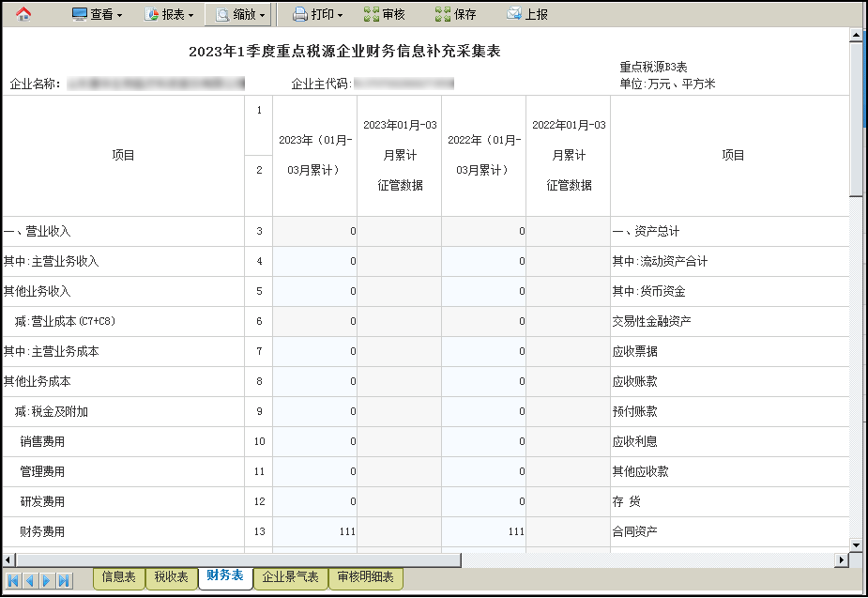Click the 预付账款 label
The image size is (868, 598).
(x=635, y=411)
